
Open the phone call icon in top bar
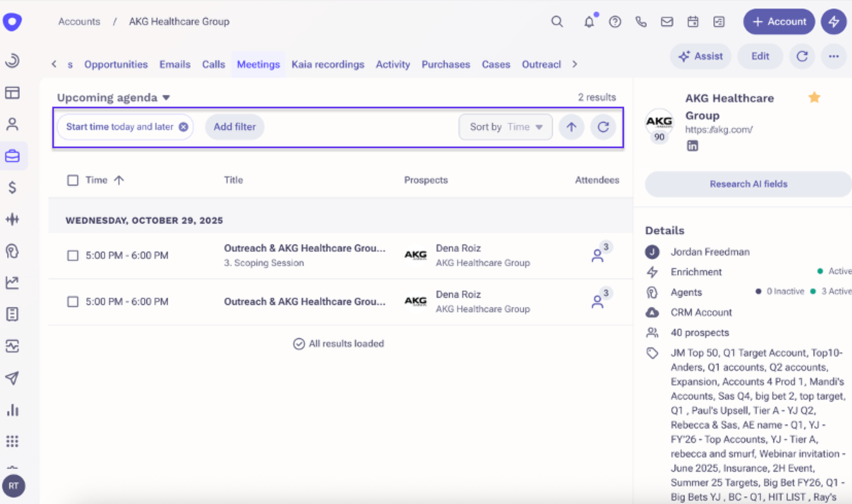(641, 21)
